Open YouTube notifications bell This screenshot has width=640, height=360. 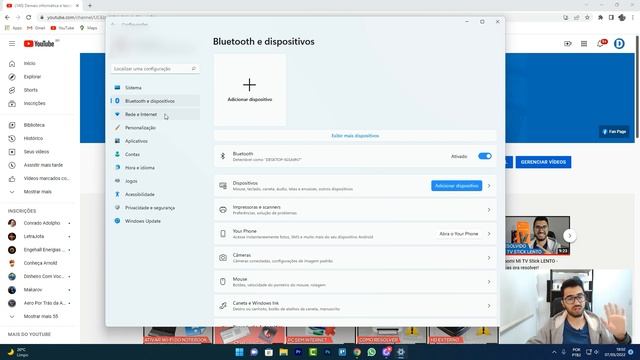pos(601,43)
